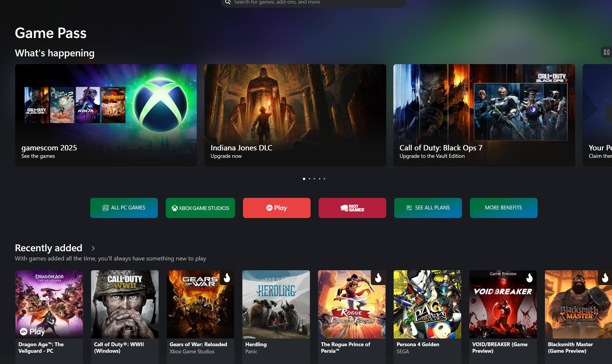Open the ALL PC GAMES category

[124, 208]
